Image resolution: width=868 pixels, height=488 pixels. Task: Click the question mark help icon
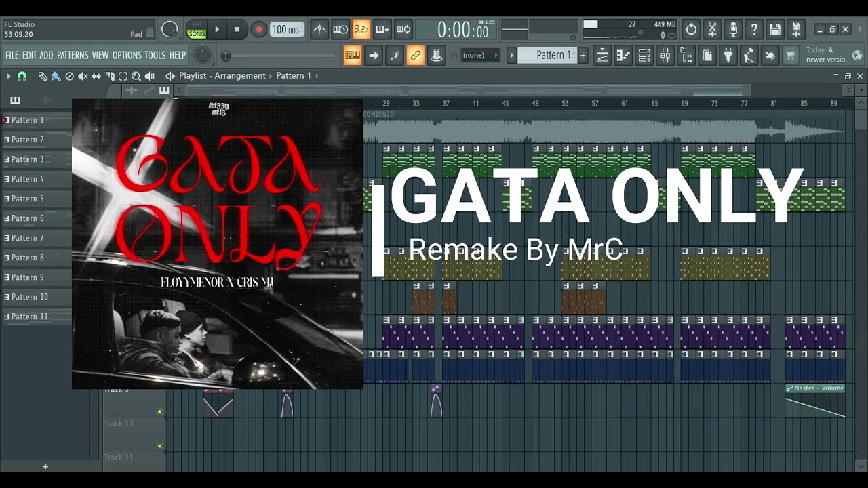tap(754, 29)
